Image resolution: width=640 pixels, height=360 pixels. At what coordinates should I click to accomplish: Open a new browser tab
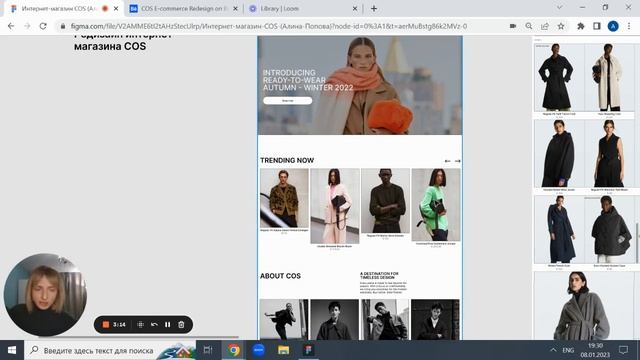click(374, 8)
